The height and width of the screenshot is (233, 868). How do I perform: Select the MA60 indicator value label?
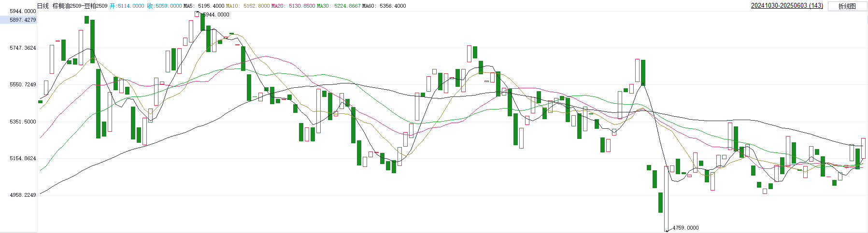[384, 6]
